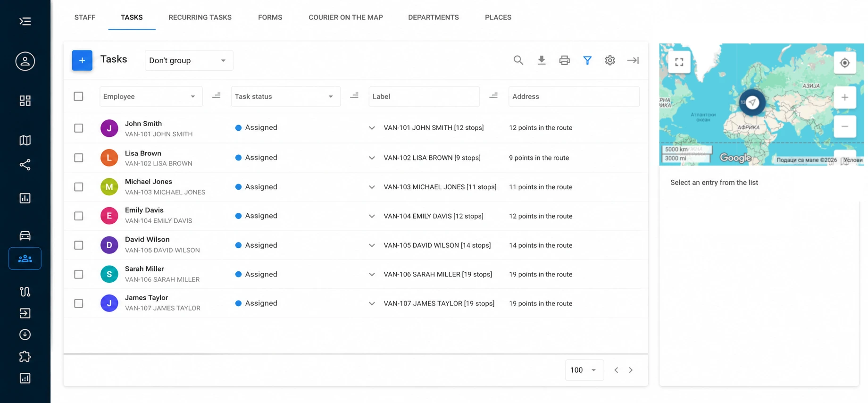Expand the VAN-101 JOHN SMITH row chevron
The height and width of the screenshot is (403, 868).
[x=372, y=128]
